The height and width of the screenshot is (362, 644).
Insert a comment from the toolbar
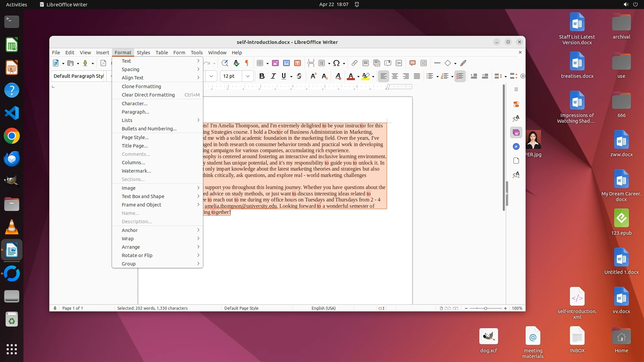click(413, 63)
